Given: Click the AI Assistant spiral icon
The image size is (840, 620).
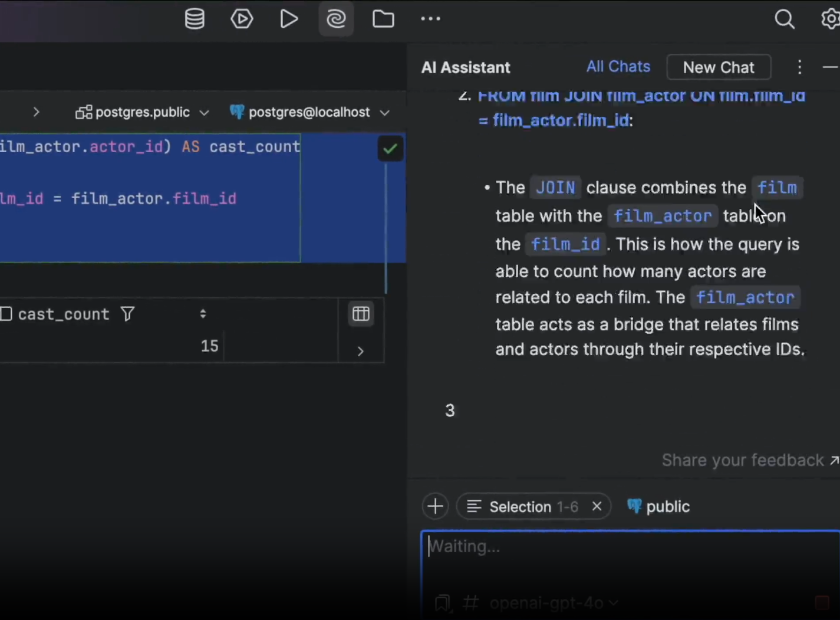Looking at the screenshot, I should pos(336,19).
